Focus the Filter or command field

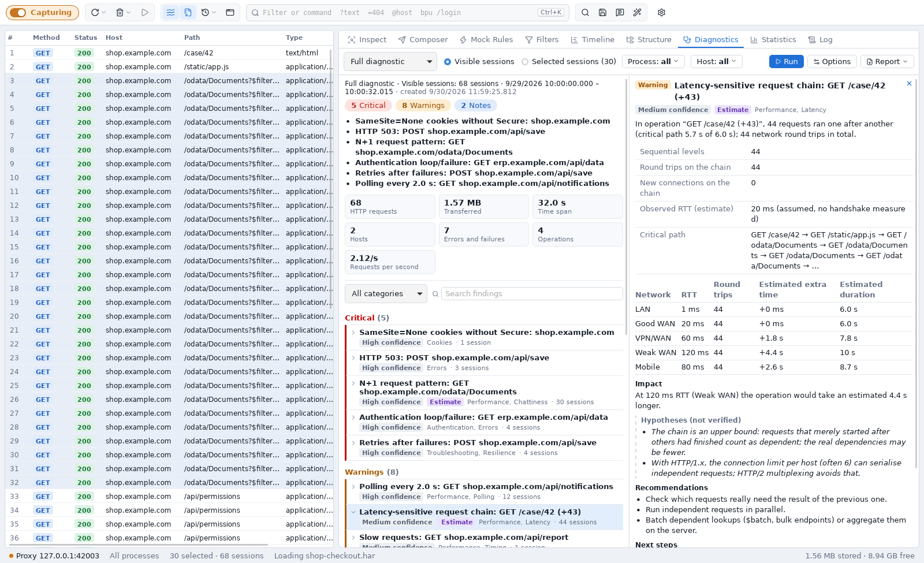407,12
